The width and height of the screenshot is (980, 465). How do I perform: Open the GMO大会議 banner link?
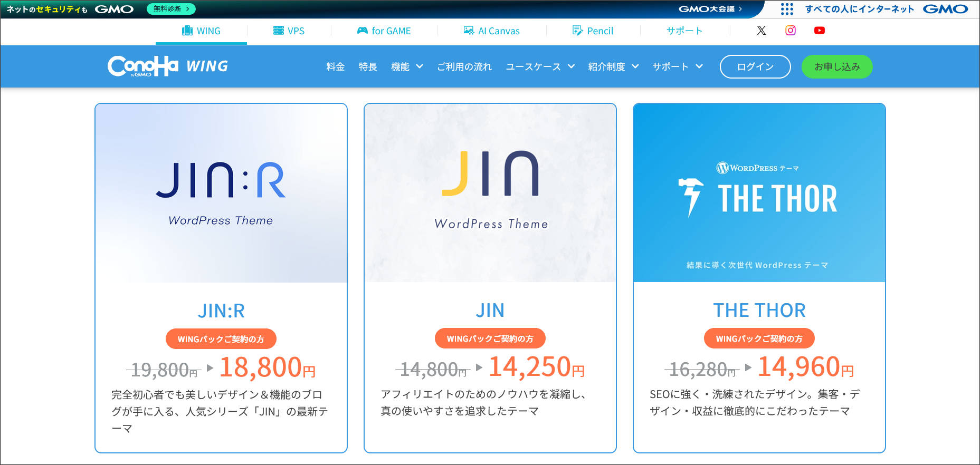[710, 9]
